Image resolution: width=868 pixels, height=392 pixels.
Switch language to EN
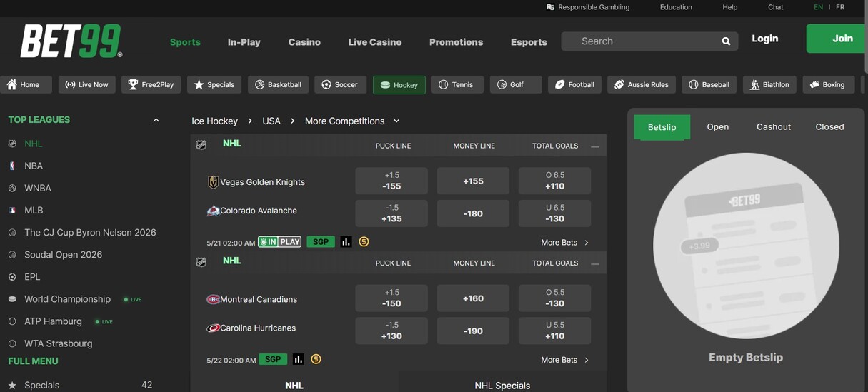point(818,7)
